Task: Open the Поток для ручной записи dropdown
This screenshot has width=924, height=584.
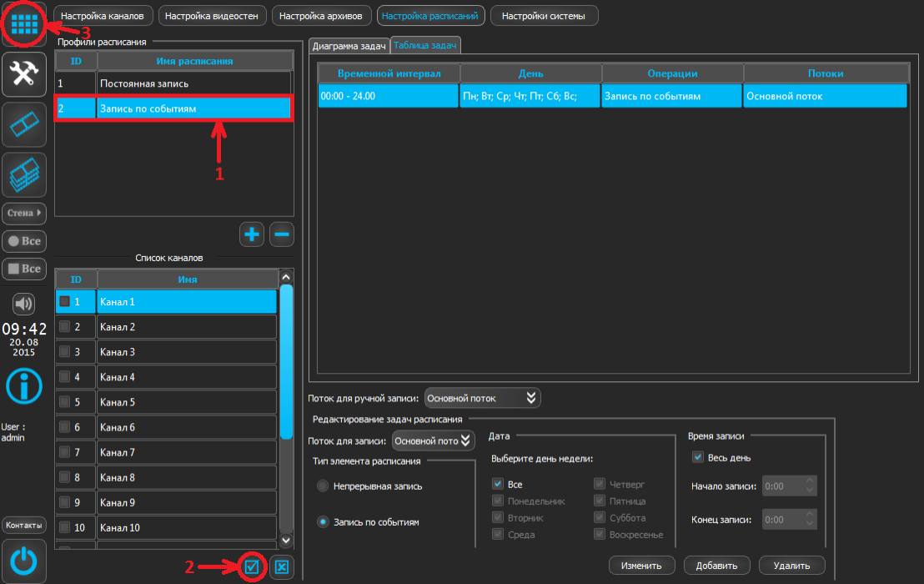Action: [x=483, y=398]
